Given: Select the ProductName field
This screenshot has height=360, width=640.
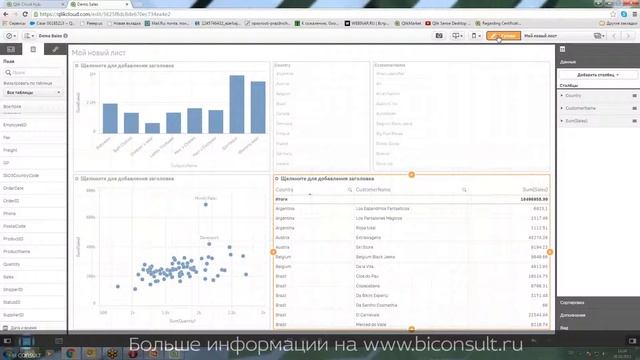Looking at the screenshot, I should [33, 251].
